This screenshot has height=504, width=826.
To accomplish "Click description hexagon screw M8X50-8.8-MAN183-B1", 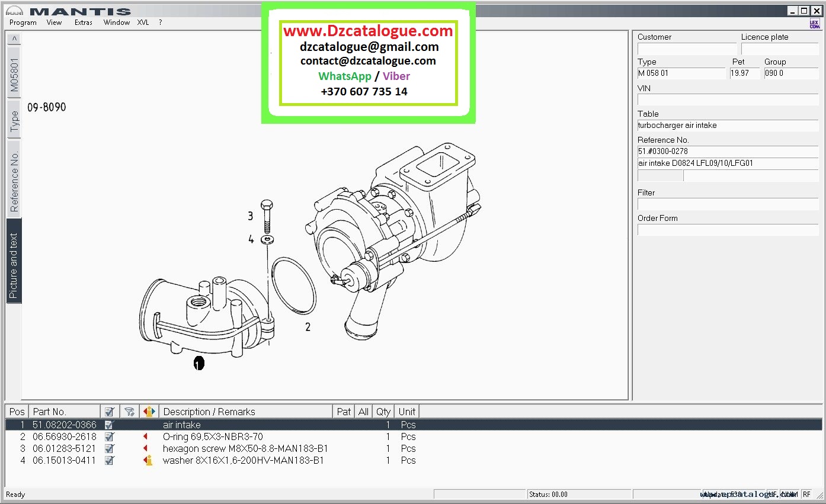I will tap(245, 448).
